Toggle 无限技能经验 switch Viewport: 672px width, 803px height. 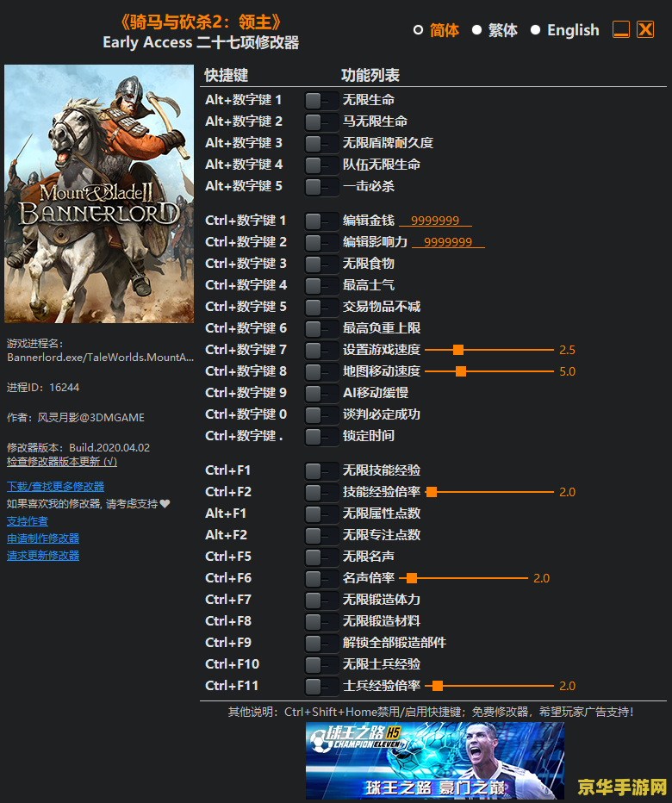321,470
